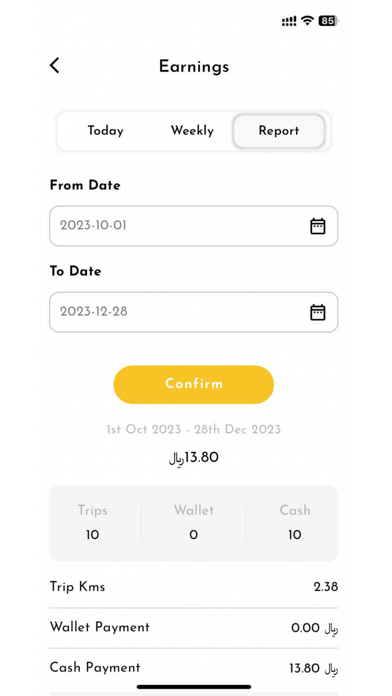Image resolution: width=392 pixels, height=696 pixels.
Task: Open the To Date calendar icon
Action: coord(317,312)
